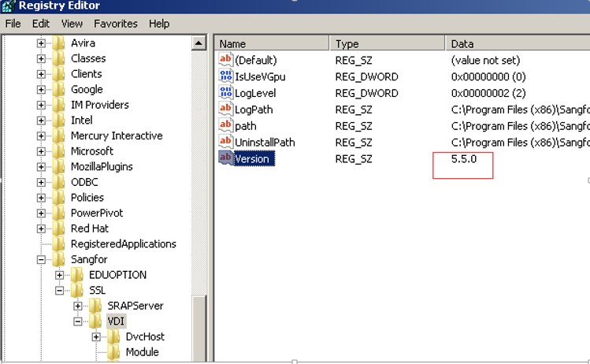Select the SSL folder icon

(76, 290)
